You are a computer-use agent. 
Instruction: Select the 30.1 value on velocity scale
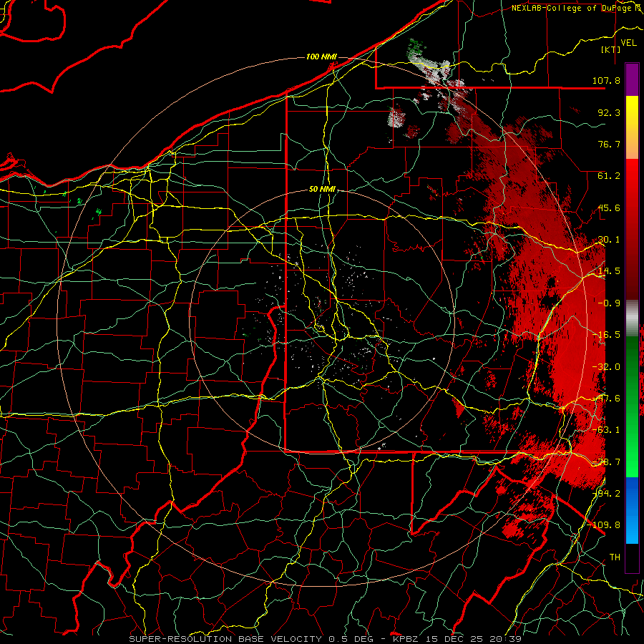coord(609,240)
